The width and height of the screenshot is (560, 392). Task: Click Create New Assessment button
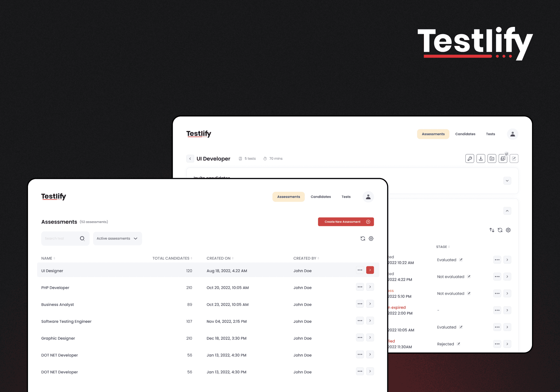coord(346,222)
